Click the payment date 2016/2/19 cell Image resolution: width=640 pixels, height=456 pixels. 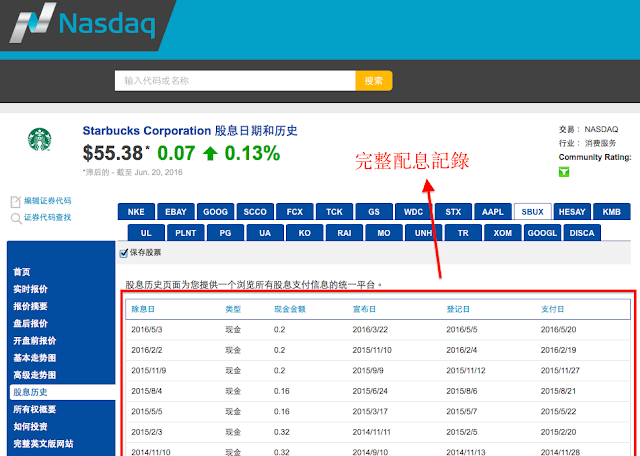[x=558, y=350]
